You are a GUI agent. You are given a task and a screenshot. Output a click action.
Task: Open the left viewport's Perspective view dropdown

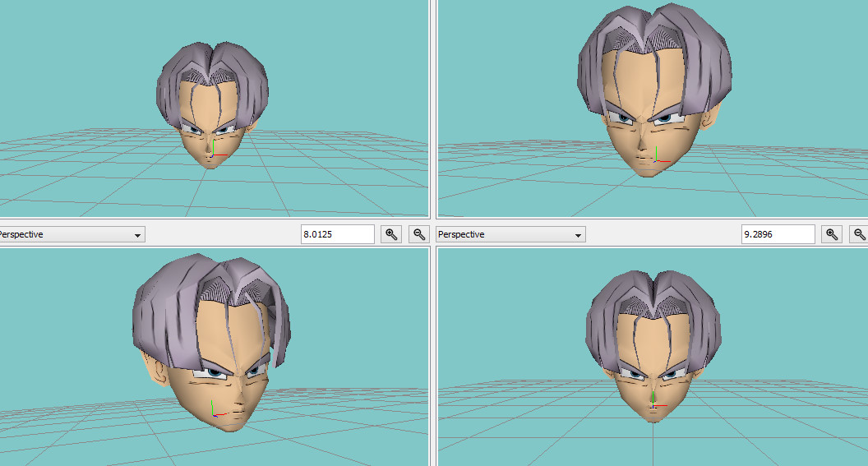point(72,235)
